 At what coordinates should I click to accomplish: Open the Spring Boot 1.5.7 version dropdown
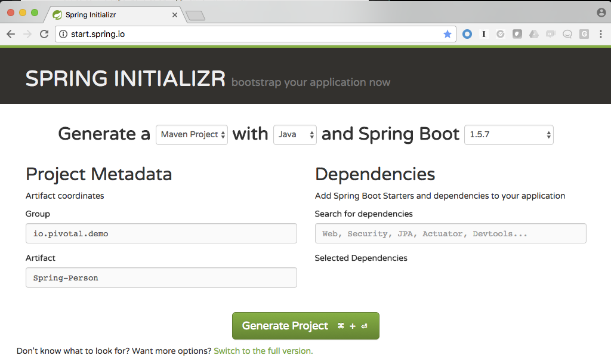[509, 135]
